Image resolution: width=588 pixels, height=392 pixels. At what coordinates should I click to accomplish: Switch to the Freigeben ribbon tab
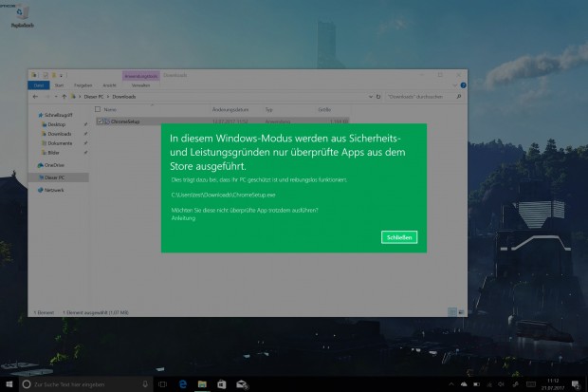tap(83, 85)
